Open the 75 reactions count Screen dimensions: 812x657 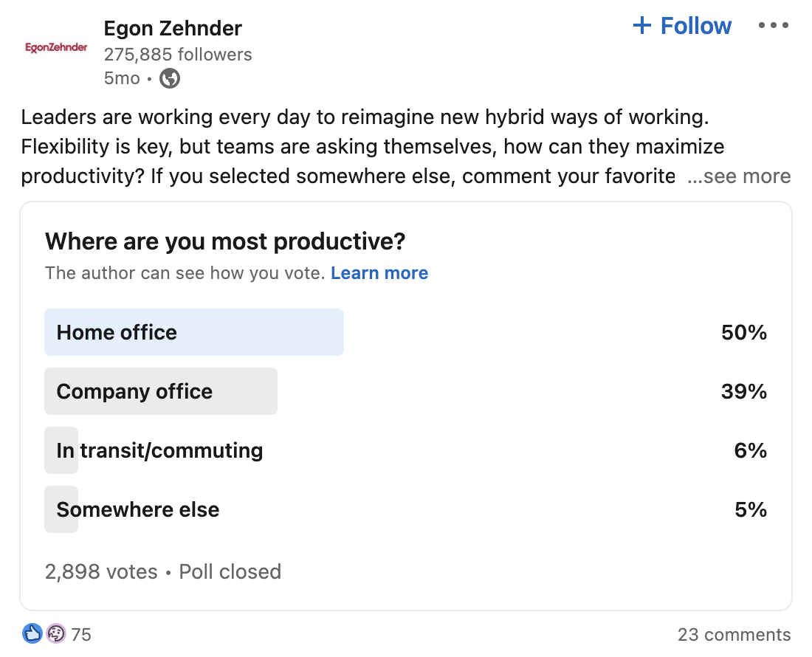pyautogui.click(x=81, y=635)
